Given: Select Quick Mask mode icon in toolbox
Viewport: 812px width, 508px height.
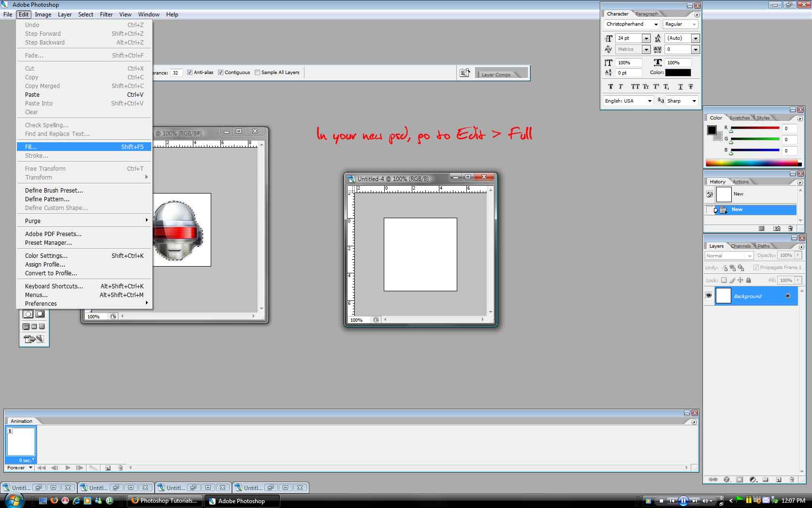Looking at the screenshot, I should [40, 314].
